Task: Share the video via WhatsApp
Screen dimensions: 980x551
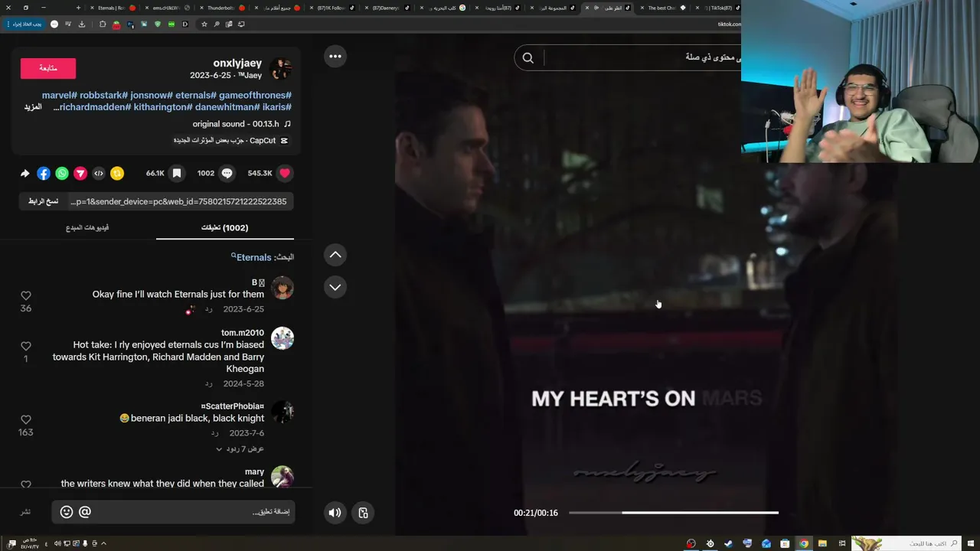Action: tap(62, 174)
